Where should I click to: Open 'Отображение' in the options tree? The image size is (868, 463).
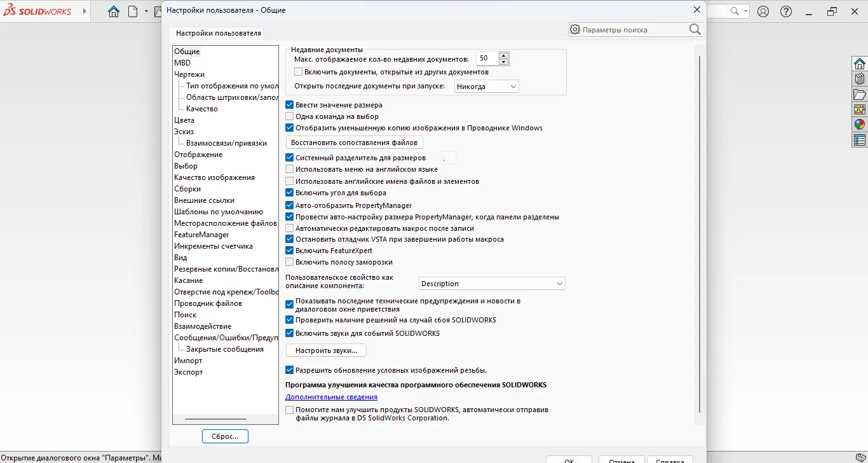(198, 155)
